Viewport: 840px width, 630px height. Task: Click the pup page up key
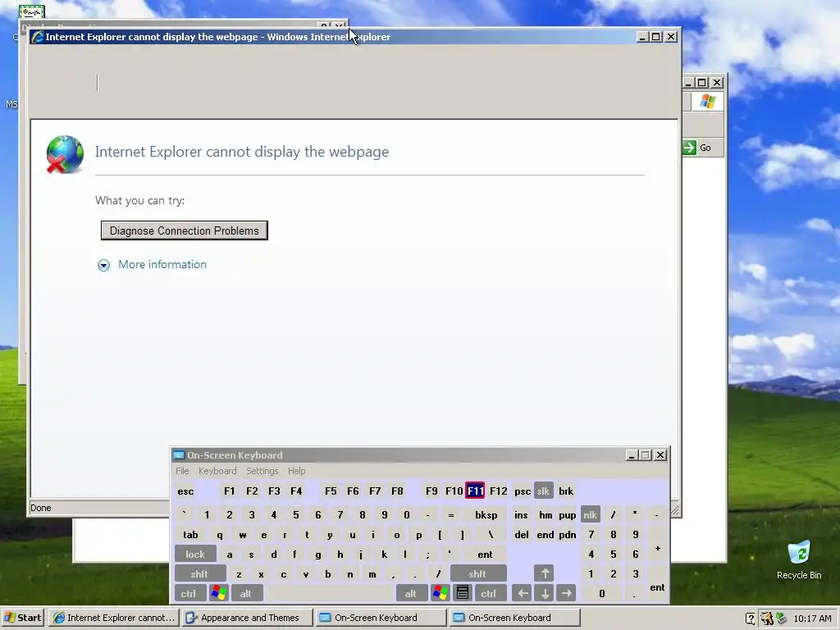[568, 515]
